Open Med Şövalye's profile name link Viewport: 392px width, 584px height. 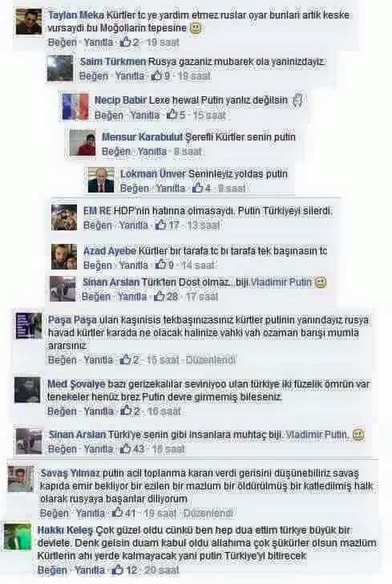tap(76, 383)
